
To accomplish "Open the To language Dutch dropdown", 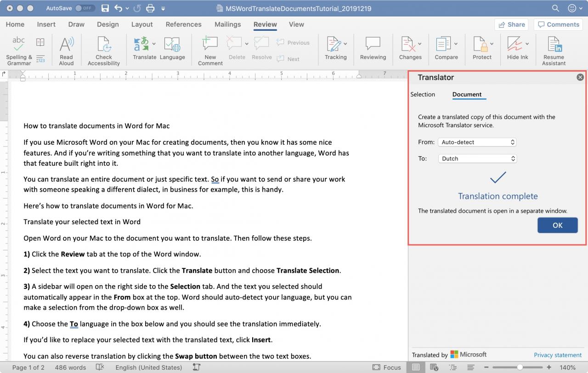I will tap(477, 158).
